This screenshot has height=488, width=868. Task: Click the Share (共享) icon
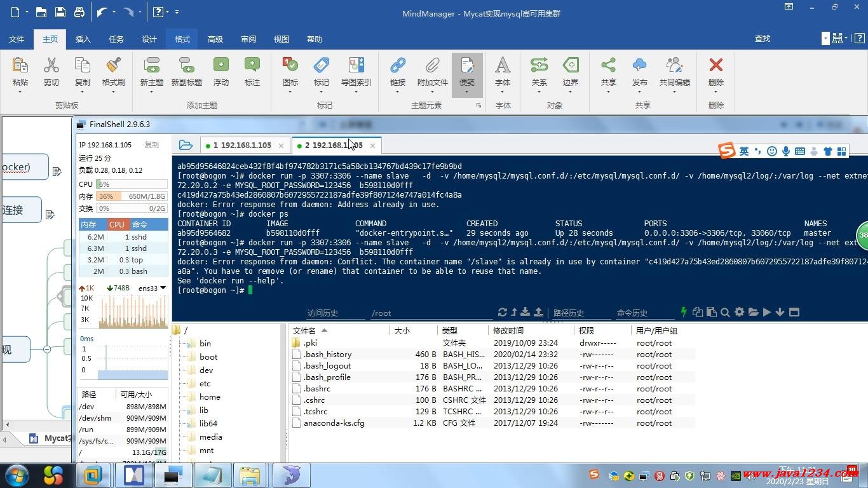[608, 65]
